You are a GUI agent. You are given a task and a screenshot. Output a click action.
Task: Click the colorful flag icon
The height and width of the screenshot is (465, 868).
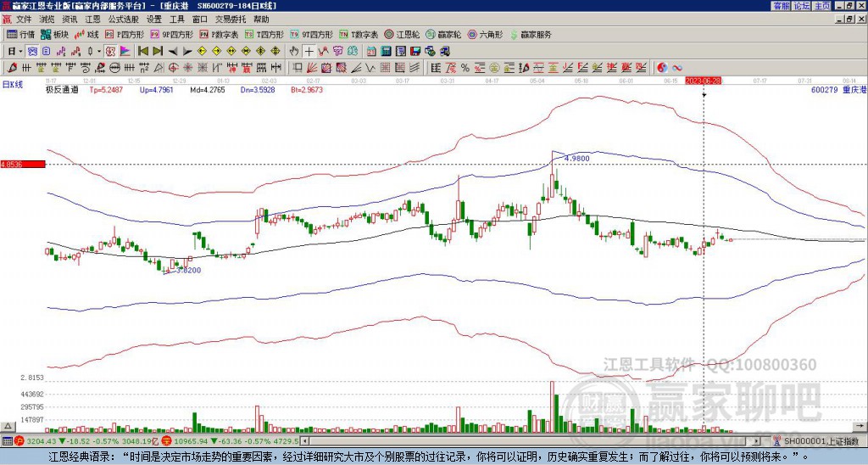[125, 51]
